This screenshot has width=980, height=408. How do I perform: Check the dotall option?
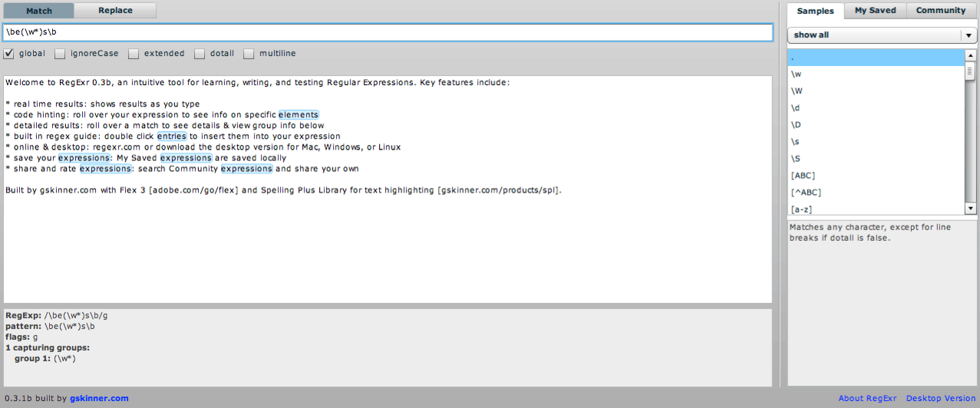(x=200, y=54)
